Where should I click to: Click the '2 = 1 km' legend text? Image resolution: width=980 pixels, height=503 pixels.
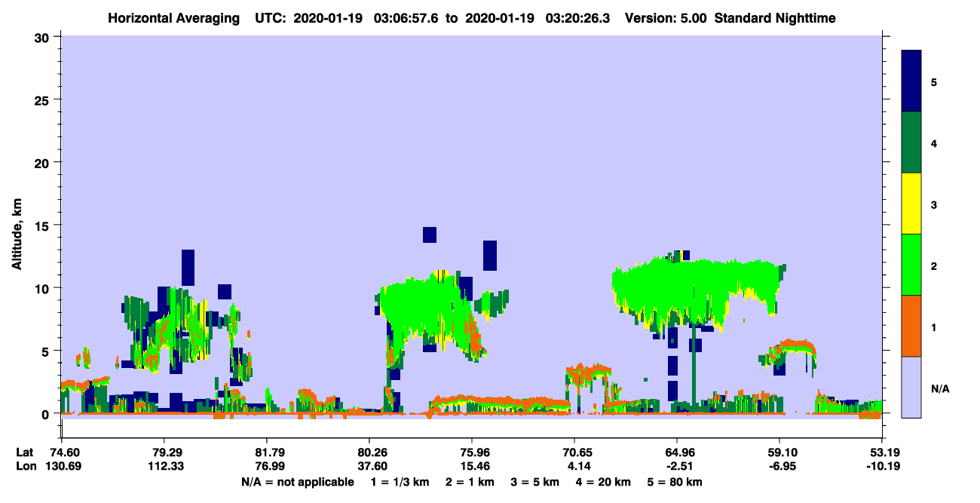(472, 482)
